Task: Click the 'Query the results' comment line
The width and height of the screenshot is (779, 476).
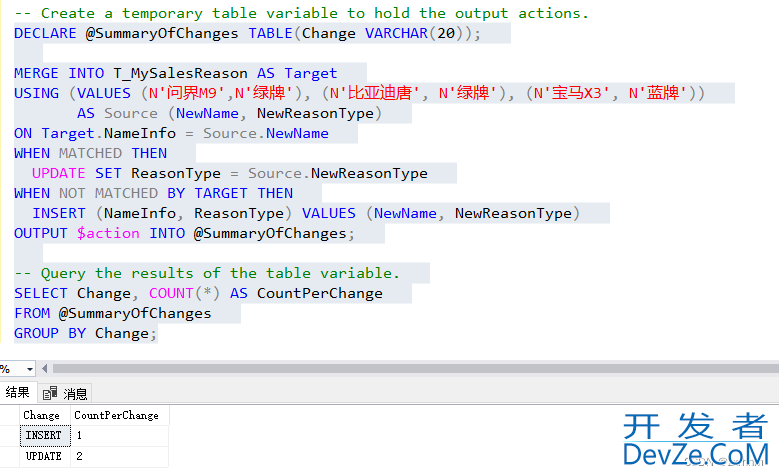Action: 207,273
